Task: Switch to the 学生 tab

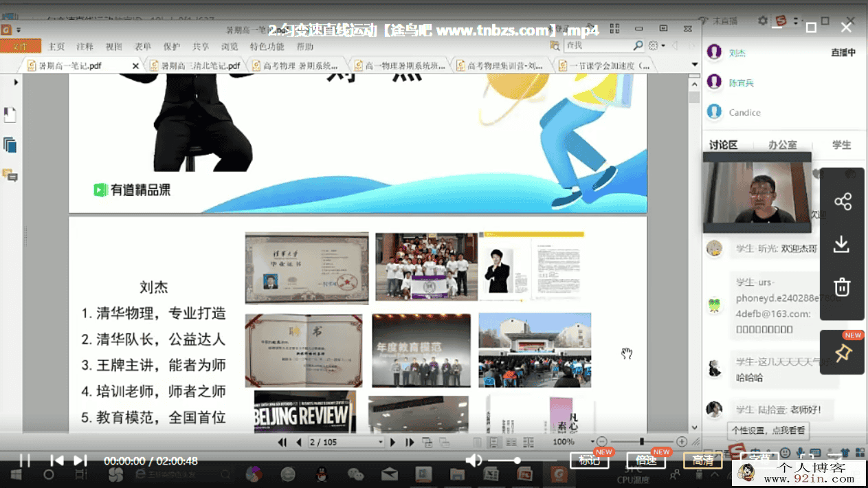Action: point(841,145)
